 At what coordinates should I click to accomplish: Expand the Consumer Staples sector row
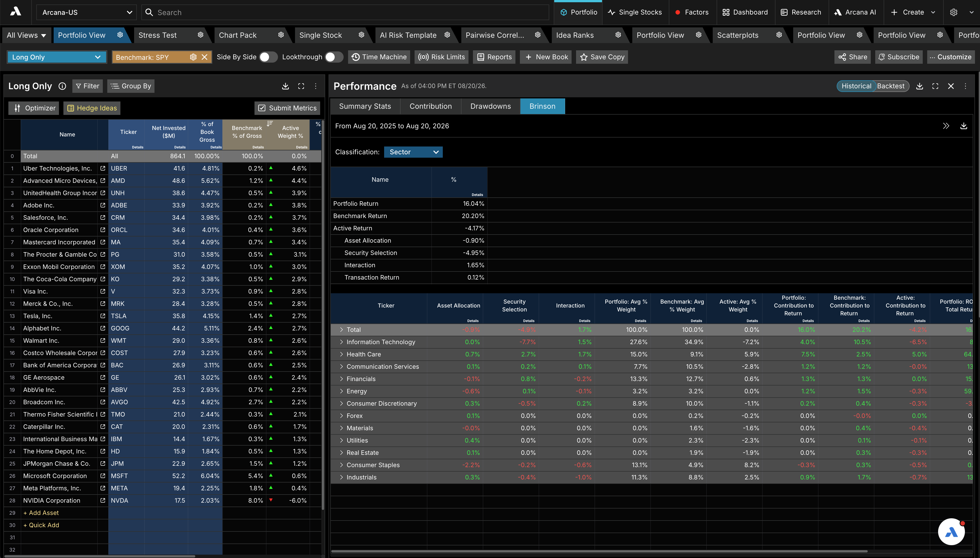[x=341, y=465]
